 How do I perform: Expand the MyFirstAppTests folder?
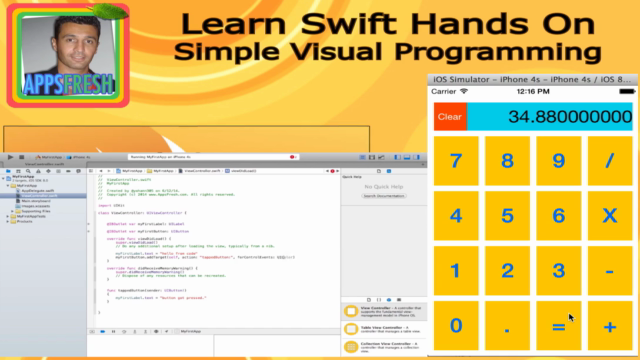[x=8, y=216]
